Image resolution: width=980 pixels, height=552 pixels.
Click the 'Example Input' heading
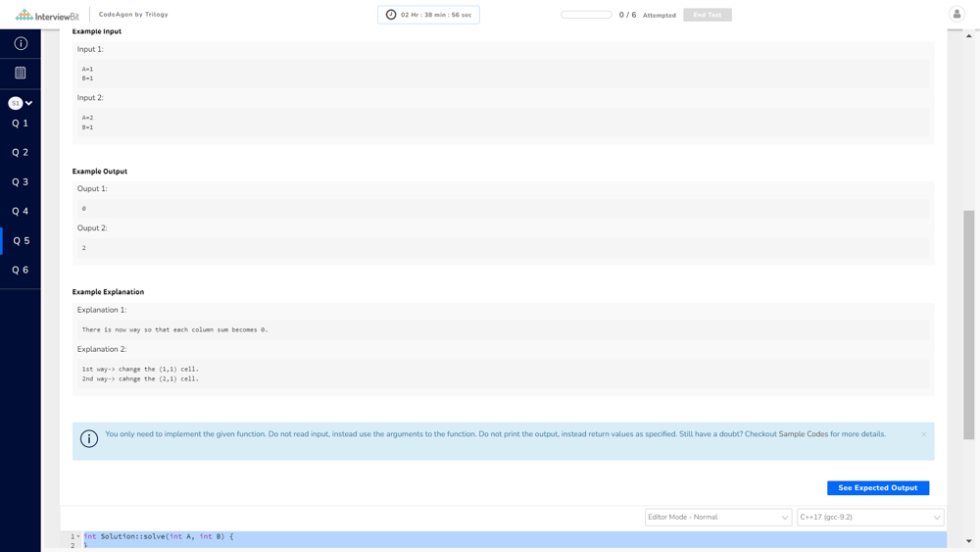tap(97, 31)
